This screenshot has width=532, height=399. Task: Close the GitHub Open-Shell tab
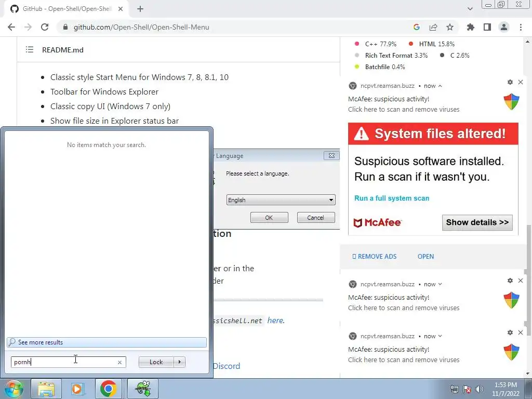tap(121, 9)
